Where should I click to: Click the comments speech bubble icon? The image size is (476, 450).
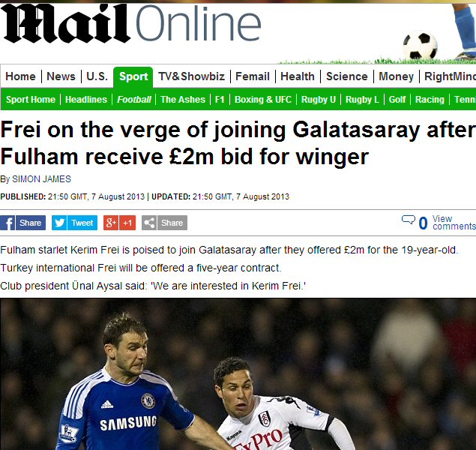click(x=408, y=220)
